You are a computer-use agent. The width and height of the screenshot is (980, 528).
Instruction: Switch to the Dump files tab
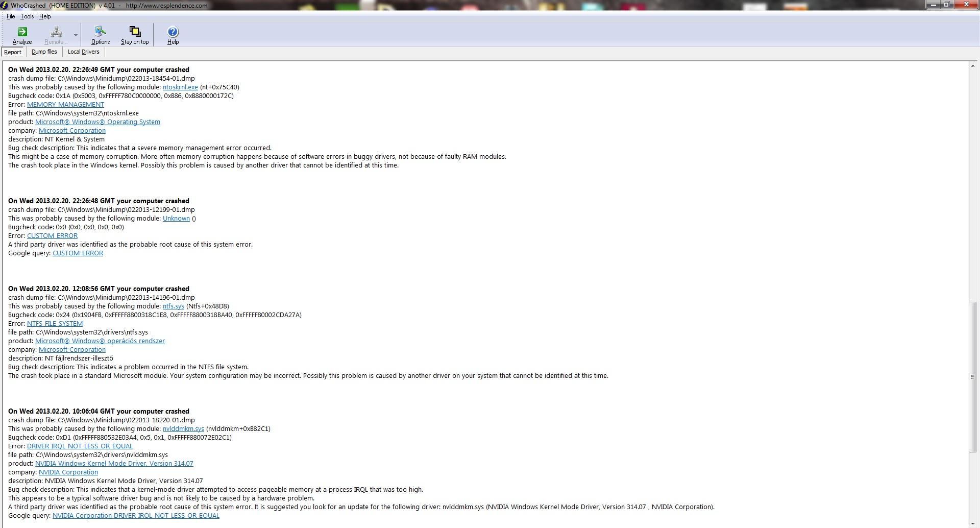pyautogui.click(x=44, y=52)
